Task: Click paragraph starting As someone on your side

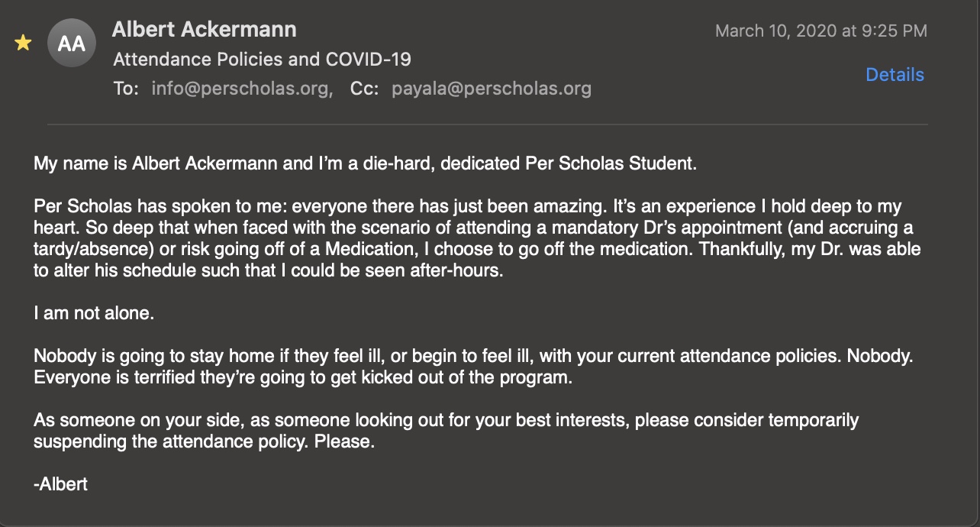Action: [x=446, y=432]
